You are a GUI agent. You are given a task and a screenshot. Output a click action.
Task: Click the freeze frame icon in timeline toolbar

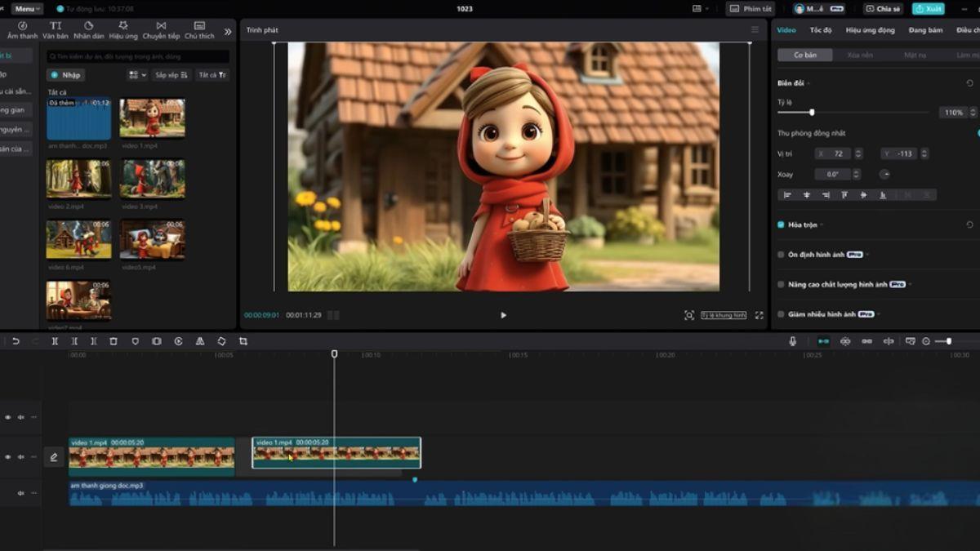click(x=157, y=341)
